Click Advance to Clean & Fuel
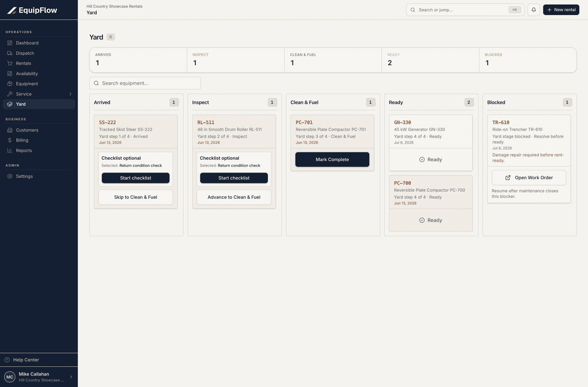Image resolution: width=588 pixels, height=387 pixels. point(234,197)
